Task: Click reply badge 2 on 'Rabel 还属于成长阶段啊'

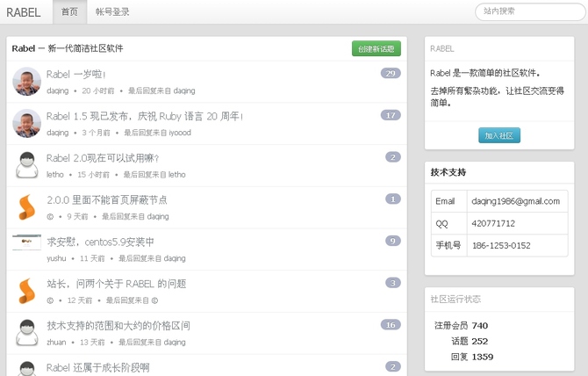Action: pyautogui.click(x=392, y=366)
